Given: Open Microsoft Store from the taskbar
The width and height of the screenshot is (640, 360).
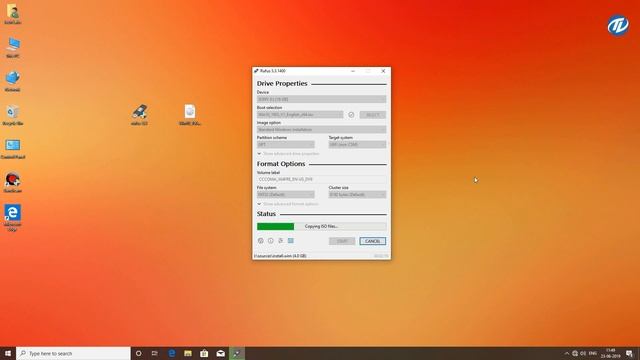Looking at the screenshot, I should pyautogui.click(x=204, y=353).
